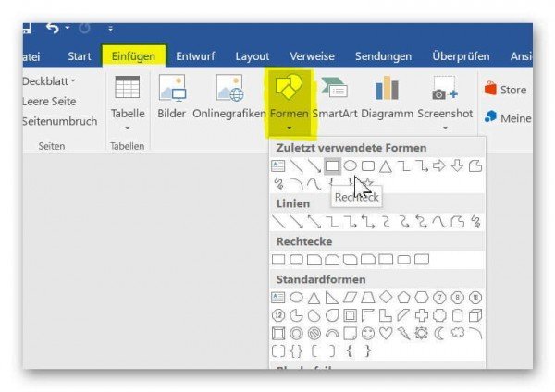Choose the donut ring shape
Image resolution: width=555 pixels, height=392 pixels.
(x=296, y=333)
